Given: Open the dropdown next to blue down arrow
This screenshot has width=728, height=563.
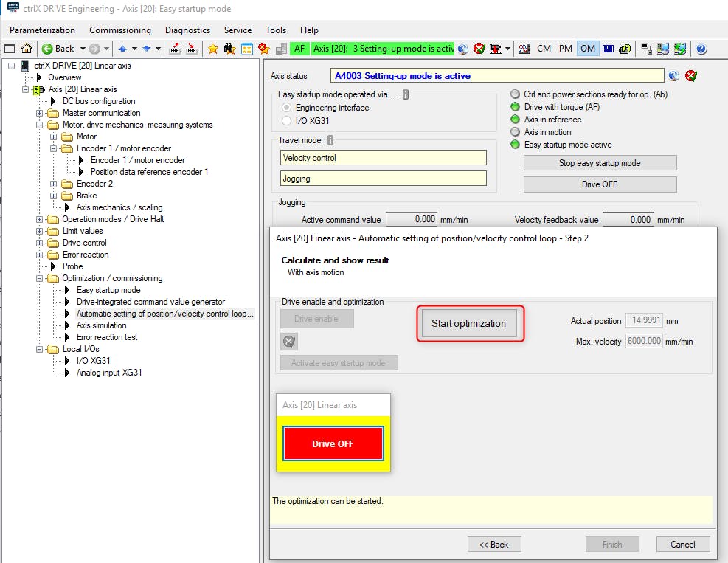Looking at the screenshot, I should point(159,48).
